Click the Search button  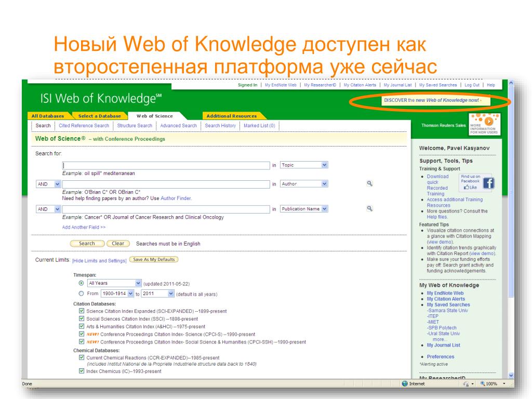pos(87,243)
